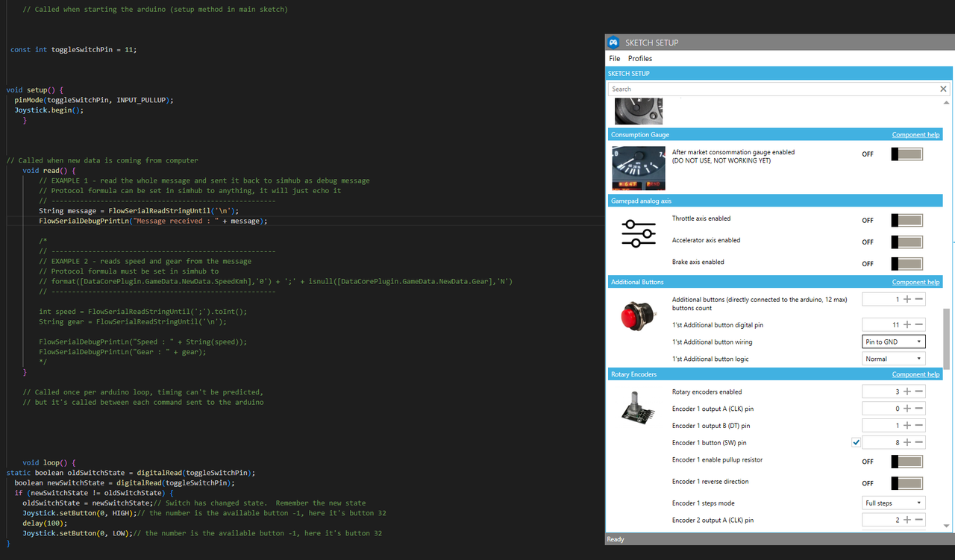
Task: Click the 'Joystick.begin();' code line
Action: (x=49, y=110)
